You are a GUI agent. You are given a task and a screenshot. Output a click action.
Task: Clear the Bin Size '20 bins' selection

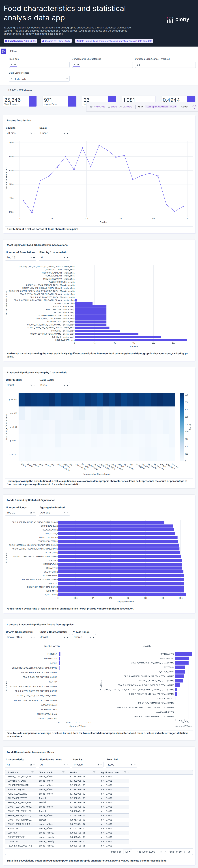(x=31, y=133)
